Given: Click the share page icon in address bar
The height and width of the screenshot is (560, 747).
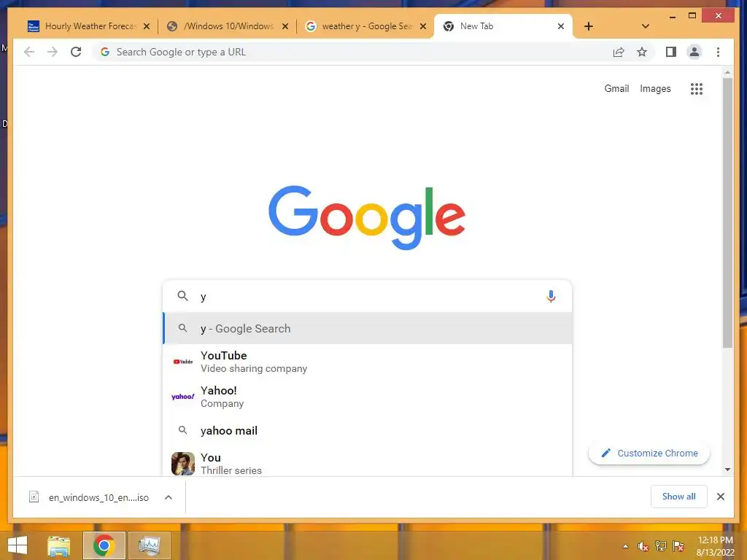Looking at the screenshot, I should pos(619,52).
